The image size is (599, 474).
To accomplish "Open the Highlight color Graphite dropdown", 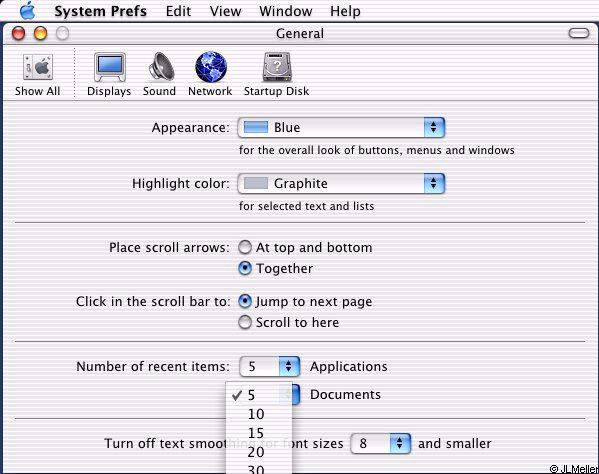I will tap(341, 183).
